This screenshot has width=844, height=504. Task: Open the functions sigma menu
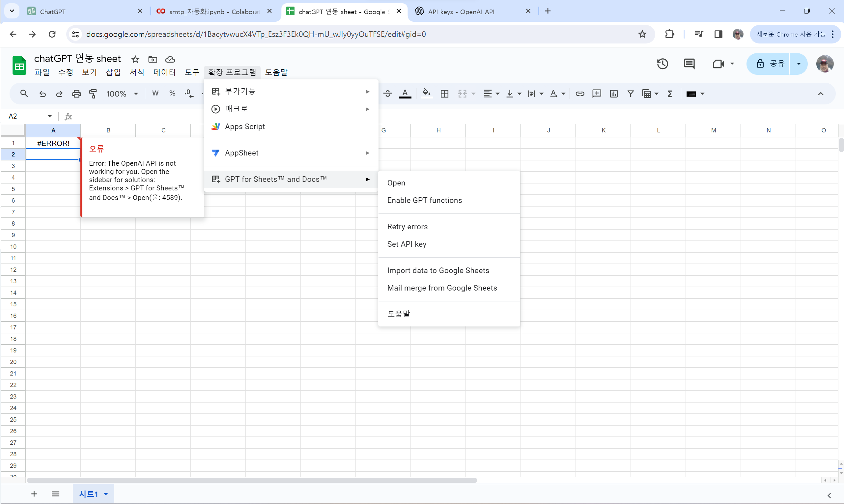pyautogui.click(x=670, y=94)
